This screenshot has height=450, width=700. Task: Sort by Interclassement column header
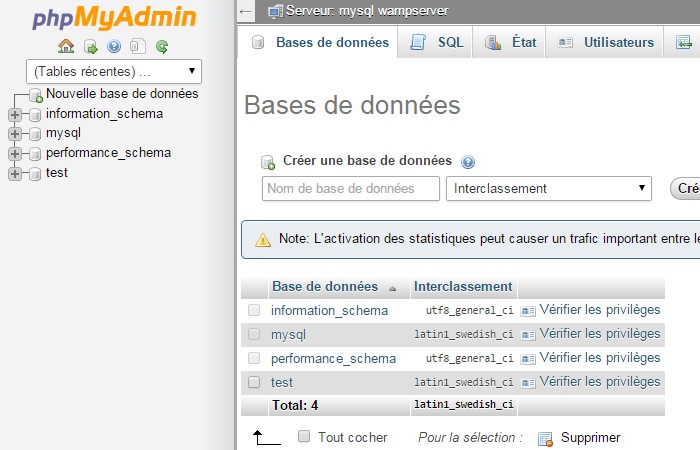(463, 287)
